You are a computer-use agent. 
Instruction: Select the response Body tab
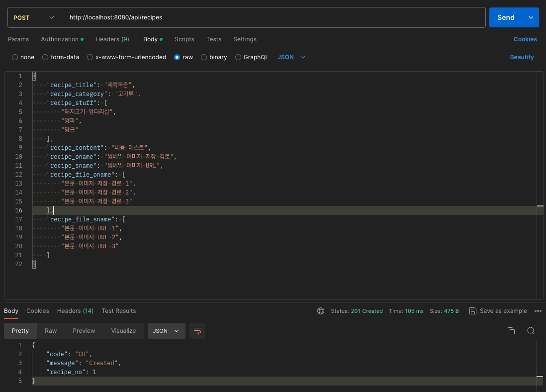pos(11,311)
